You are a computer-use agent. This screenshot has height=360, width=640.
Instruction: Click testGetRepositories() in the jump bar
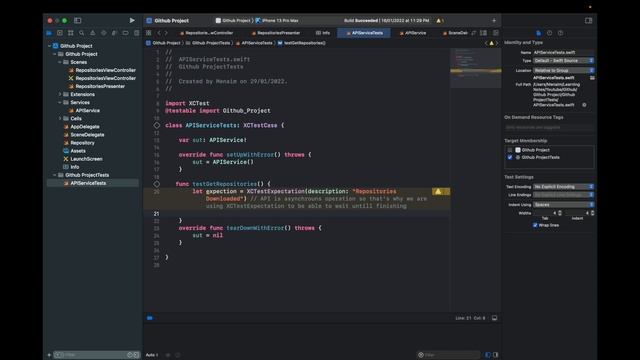coord(301,43)
